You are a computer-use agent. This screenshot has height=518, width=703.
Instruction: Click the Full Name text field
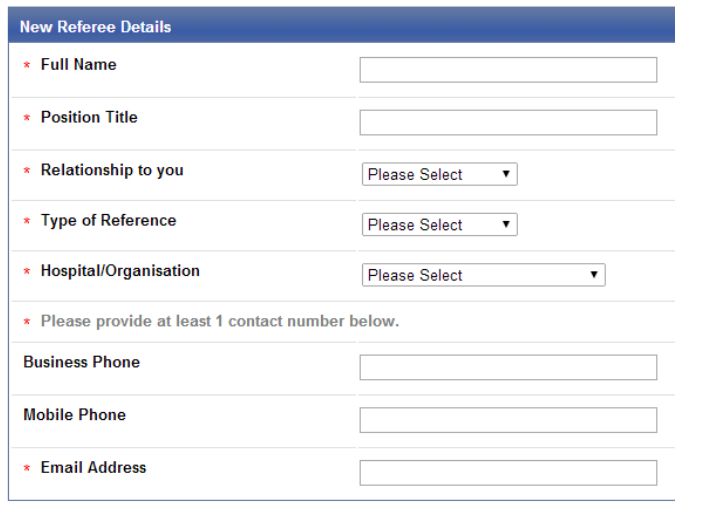pos(508,70)
